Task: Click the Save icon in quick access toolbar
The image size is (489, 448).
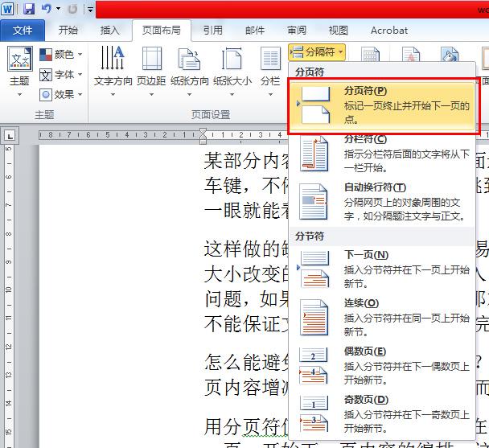Action: click(x=29, y=9)
